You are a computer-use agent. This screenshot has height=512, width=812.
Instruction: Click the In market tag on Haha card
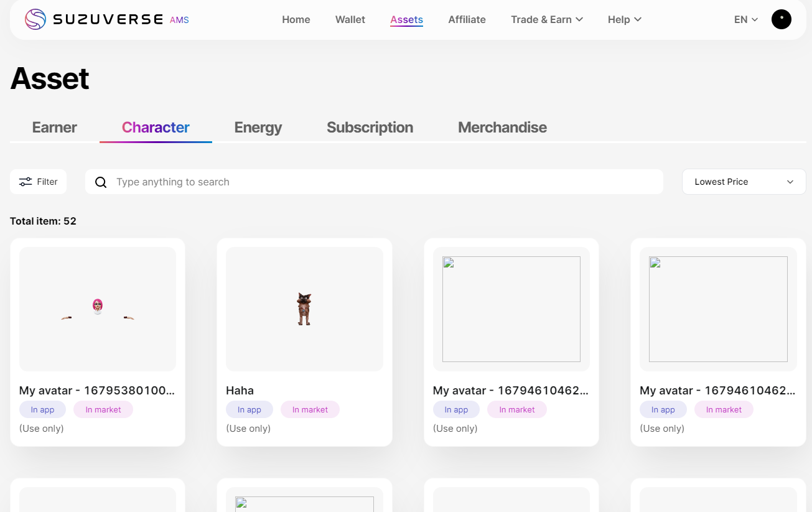point(310,409)
